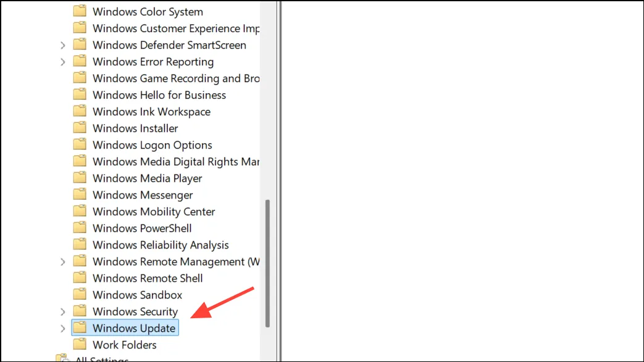The image size is (644, 362).
Task: Click the Windows Media Player folder icon
Action: [x=80, y=178]
